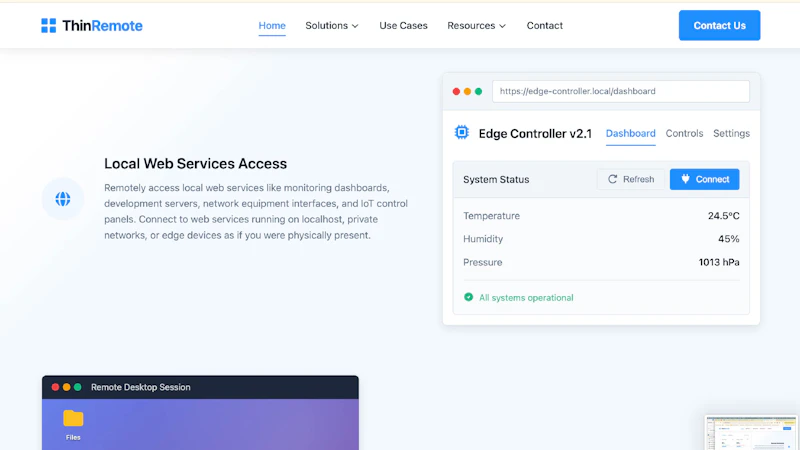
Task: Click the Humidity value 45%
Action: (x=729, y=239)
